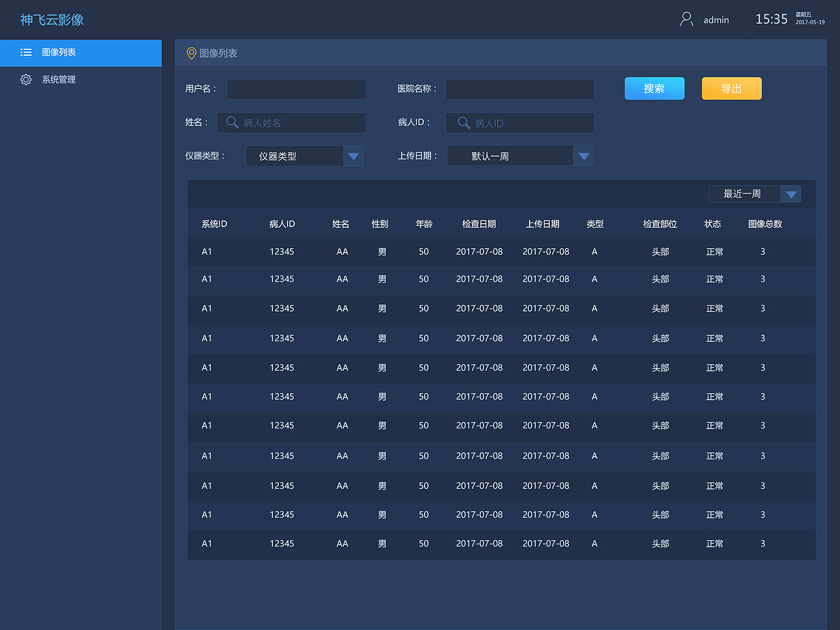The image size is (840, 630).
Task: Open the 仪器类型 dropdown
Action: 304,156
